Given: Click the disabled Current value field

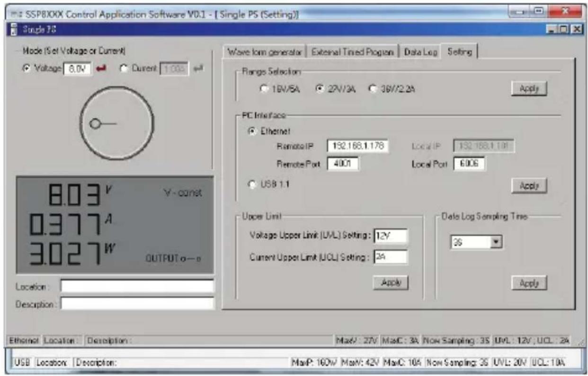Looking at the screenshot, I should point(175,69).
